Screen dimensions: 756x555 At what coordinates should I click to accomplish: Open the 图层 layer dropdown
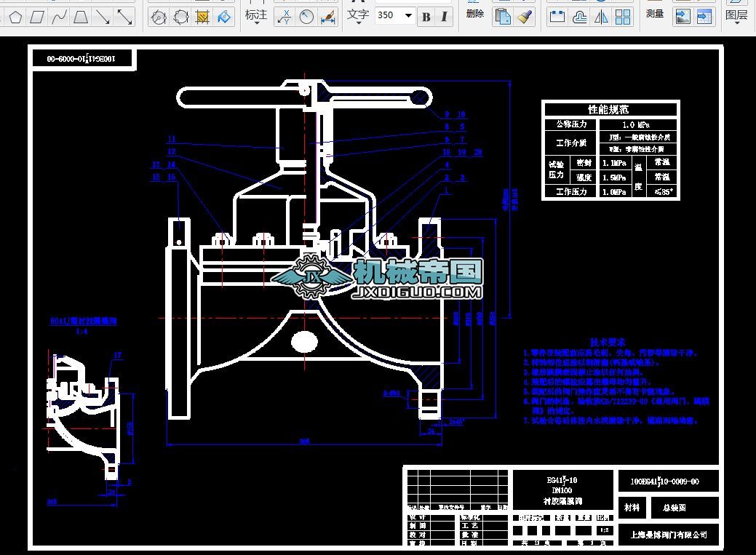point(736,17)
